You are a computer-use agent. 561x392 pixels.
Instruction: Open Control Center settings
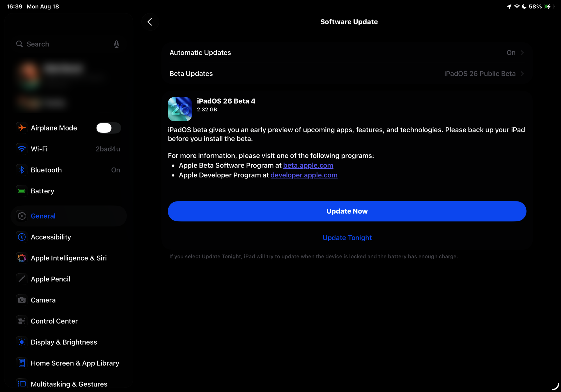[x=54, y=321]
